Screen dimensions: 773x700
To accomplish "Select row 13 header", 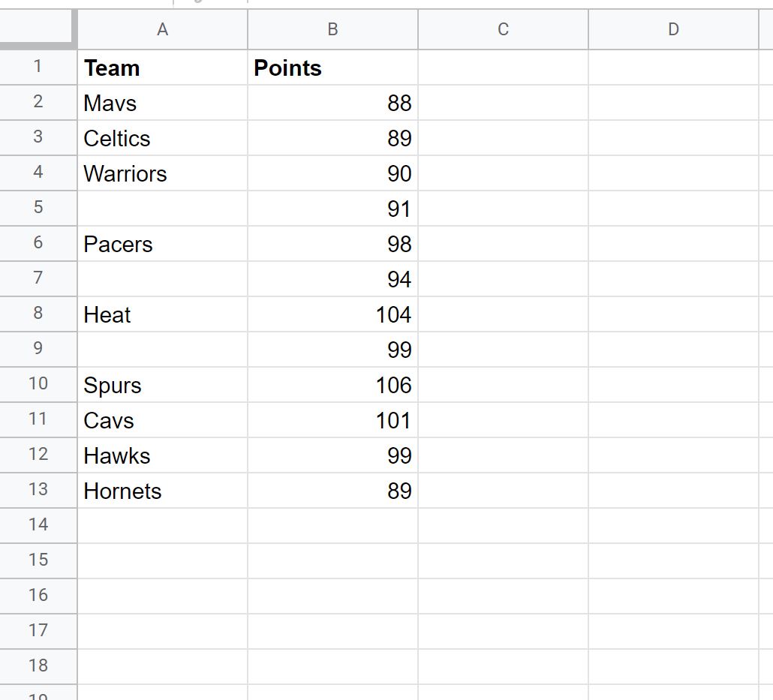I will [x=38, y=490].
